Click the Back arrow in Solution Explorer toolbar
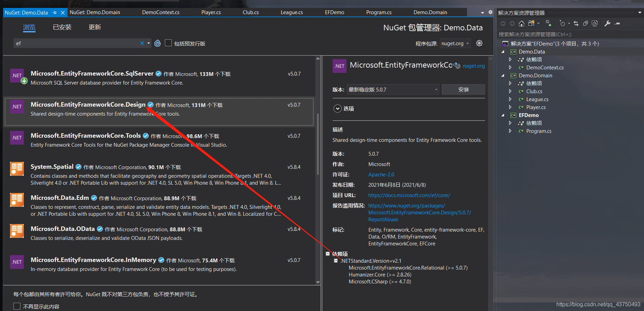644x311 pixels. pyautogui.click(x=503, y=23)
